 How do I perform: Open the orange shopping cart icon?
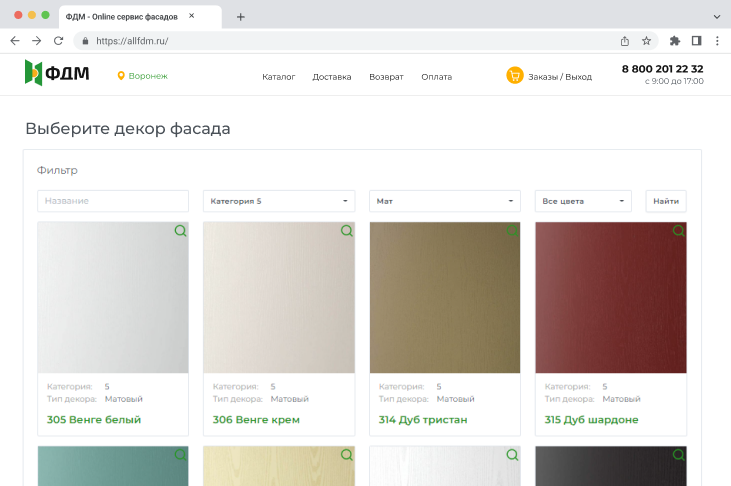[x=515, y=76]
